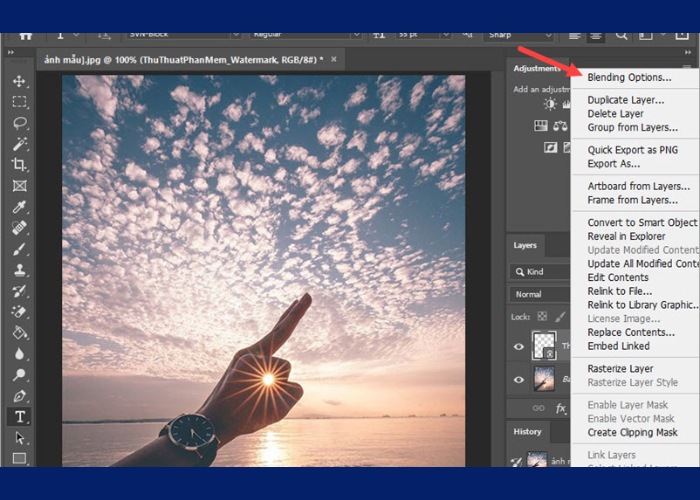Select the Magic Wand tool
The width and height of the screenshot is (700, 500).
(x=20, y=144)
